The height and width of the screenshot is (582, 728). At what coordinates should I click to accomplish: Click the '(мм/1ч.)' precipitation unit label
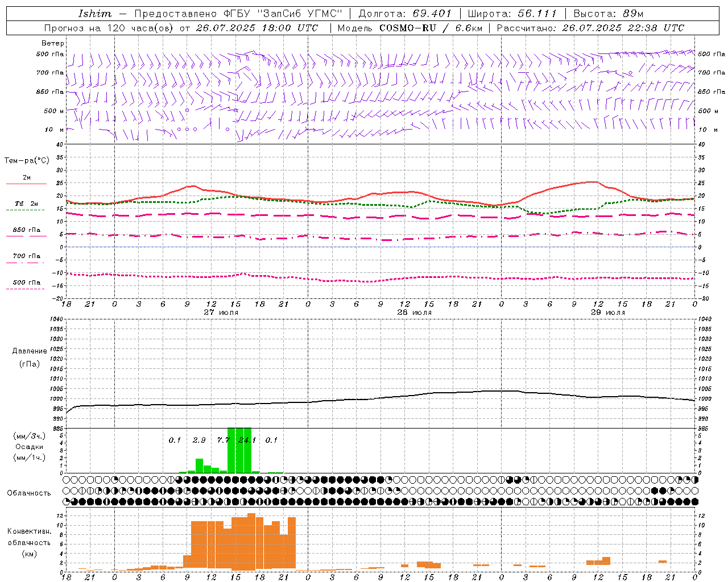pos(29,458)
